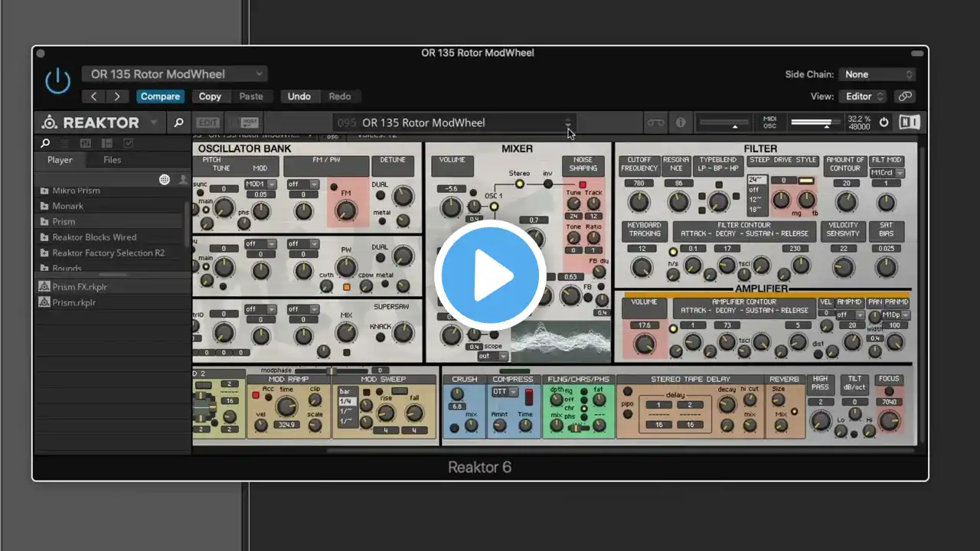The image size is (980, 551).
Task: Click the input level meter slider
Action: (x=724, y=122)
